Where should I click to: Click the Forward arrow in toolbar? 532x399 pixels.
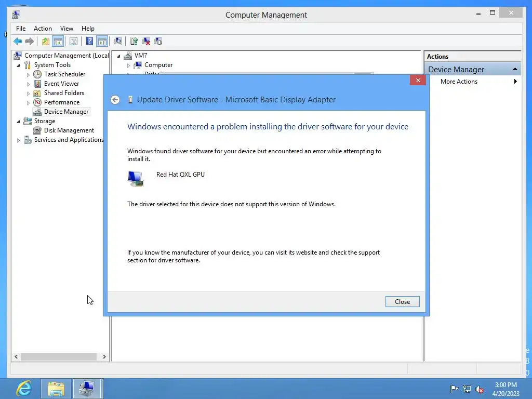click(30, 42)
